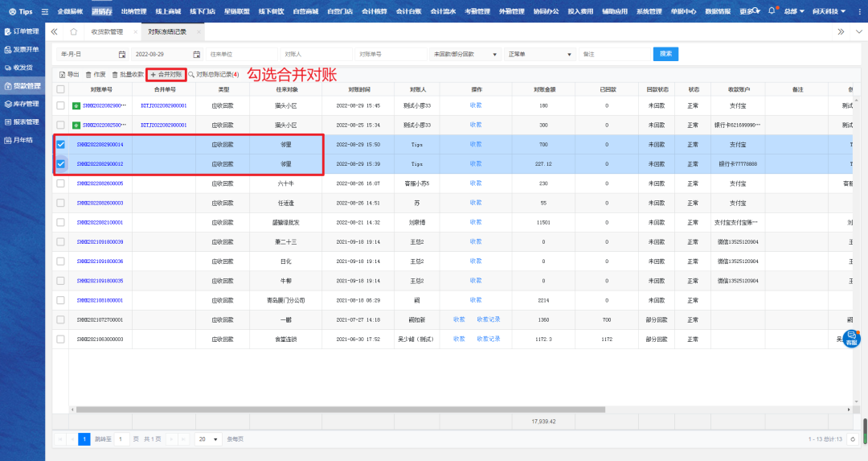Click the blue 搜索 search button
The image size is (868, 461).
[665, 54]
